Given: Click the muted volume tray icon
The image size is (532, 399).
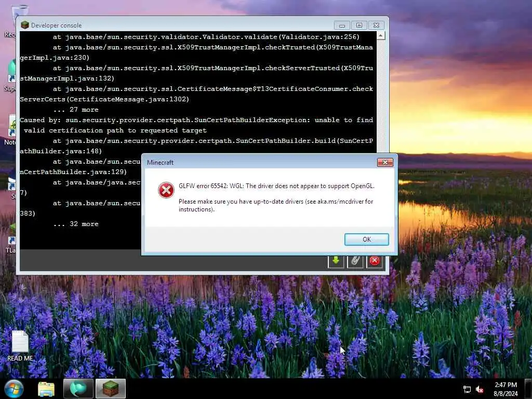Looking at the screenshot, I should click(480, 390).
